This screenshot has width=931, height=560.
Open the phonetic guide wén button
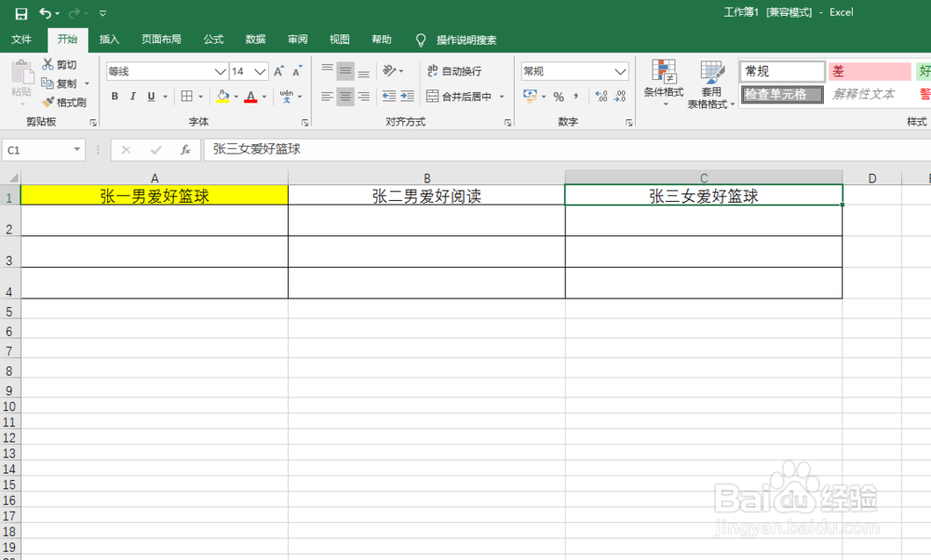287,96
